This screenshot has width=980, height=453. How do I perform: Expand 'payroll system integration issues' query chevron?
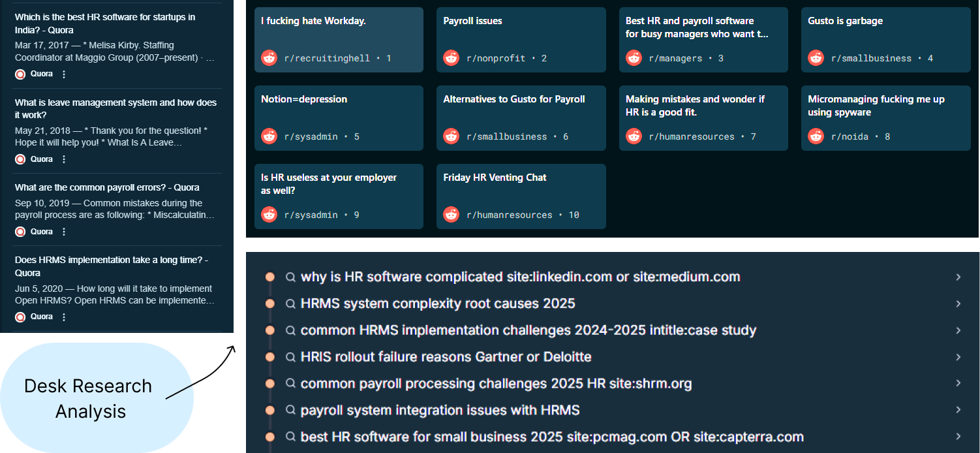point(958,410)
